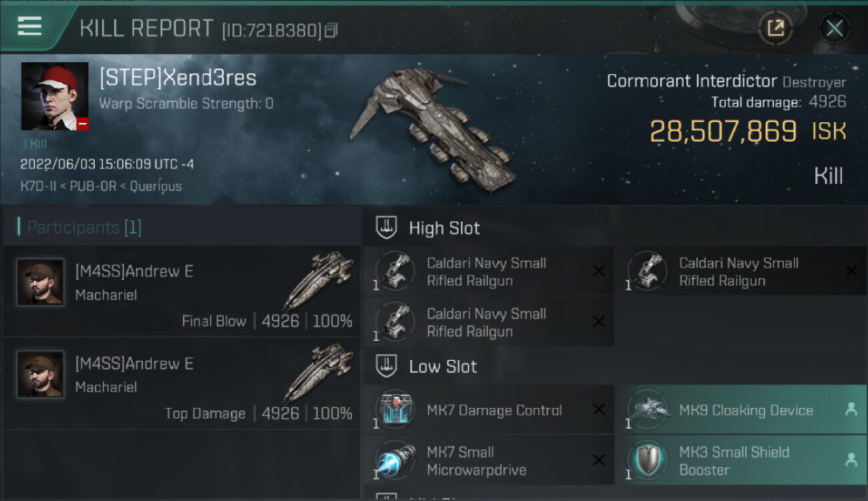Click the X mark beside MK7 Damage Control
This screenshot has width=868, height=501.
(599, 409)
